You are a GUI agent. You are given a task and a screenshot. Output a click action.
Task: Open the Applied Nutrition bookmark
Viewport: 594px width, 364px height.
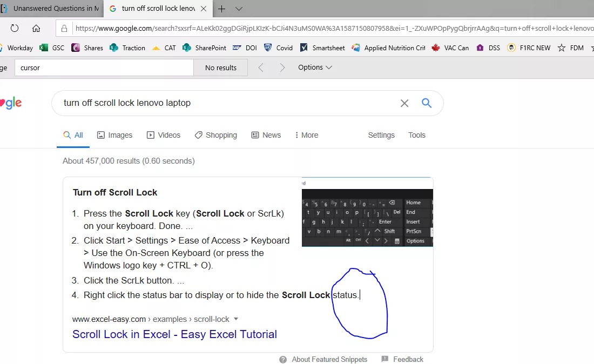(388, 48)
